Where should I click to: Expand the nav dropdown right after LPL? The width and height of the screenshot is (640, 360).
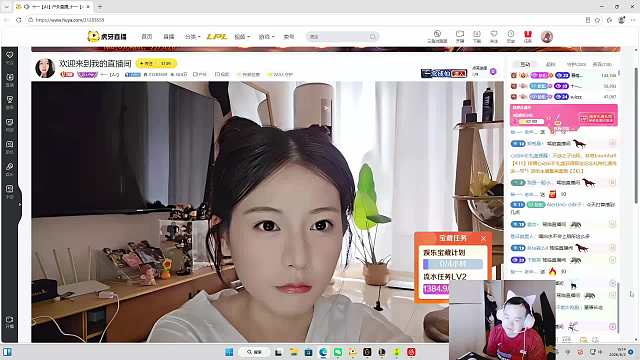point(242,37)
